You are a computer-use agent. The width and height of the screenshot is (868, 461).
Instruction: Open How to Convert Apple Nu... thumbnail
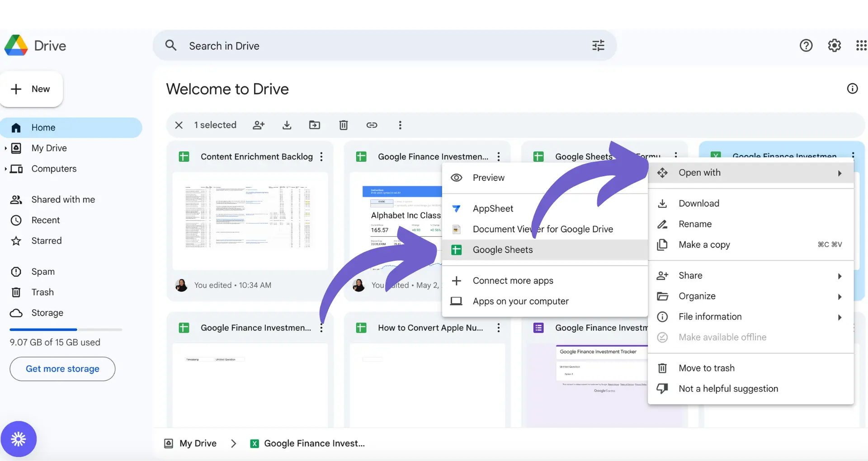pos(427,385)
